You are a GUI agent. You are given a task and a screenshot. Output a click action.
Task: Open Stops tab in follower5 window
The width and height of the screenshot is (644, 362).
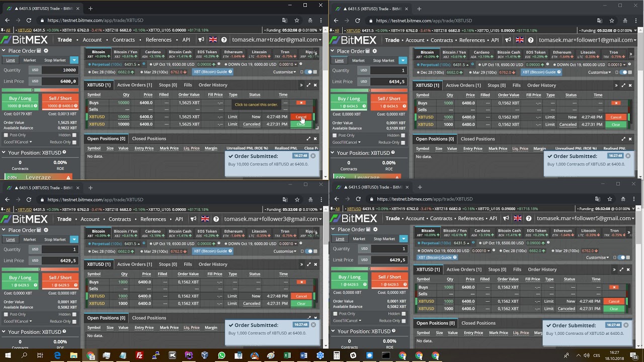point(497,269)
